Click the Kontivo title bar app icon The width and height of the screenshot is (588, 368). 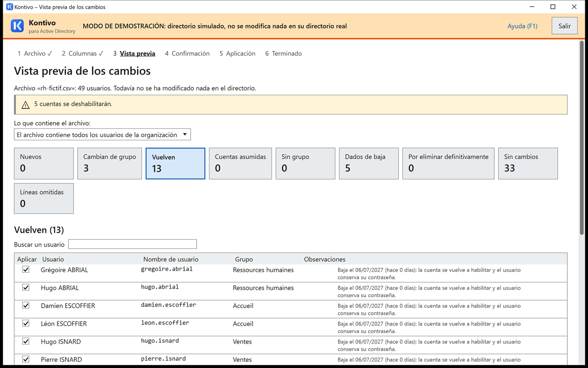click(x=9, y=7)
